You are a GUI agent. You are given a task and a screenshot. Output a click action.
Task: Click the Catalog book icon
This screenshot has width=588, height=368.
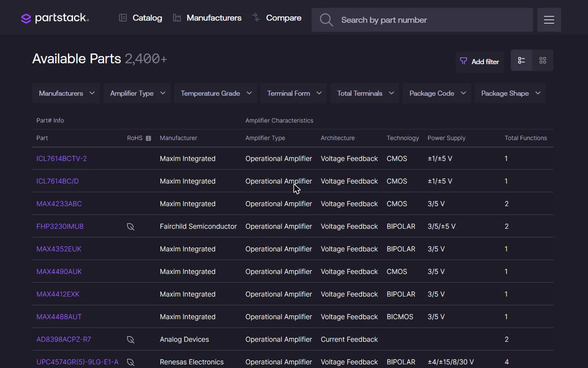[x=123, y=18]
